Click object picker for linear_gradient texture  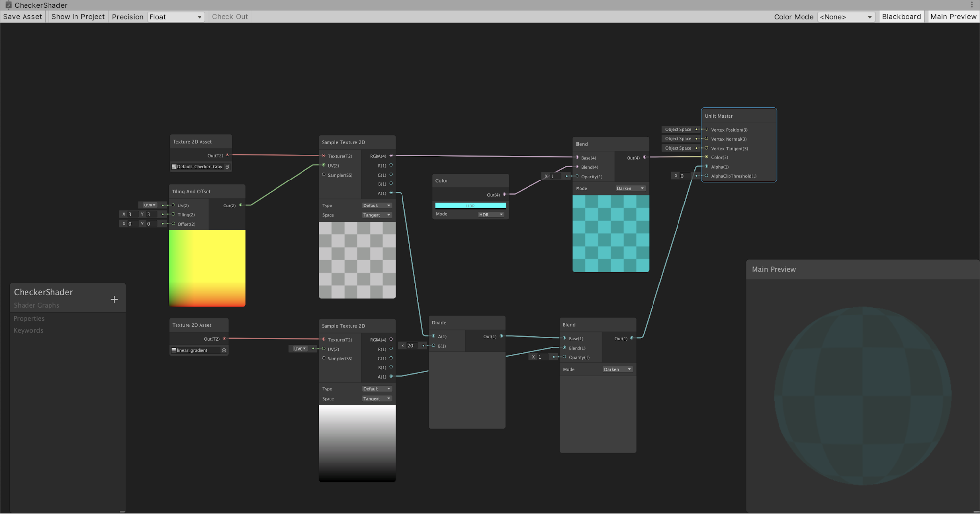point(224,350)
